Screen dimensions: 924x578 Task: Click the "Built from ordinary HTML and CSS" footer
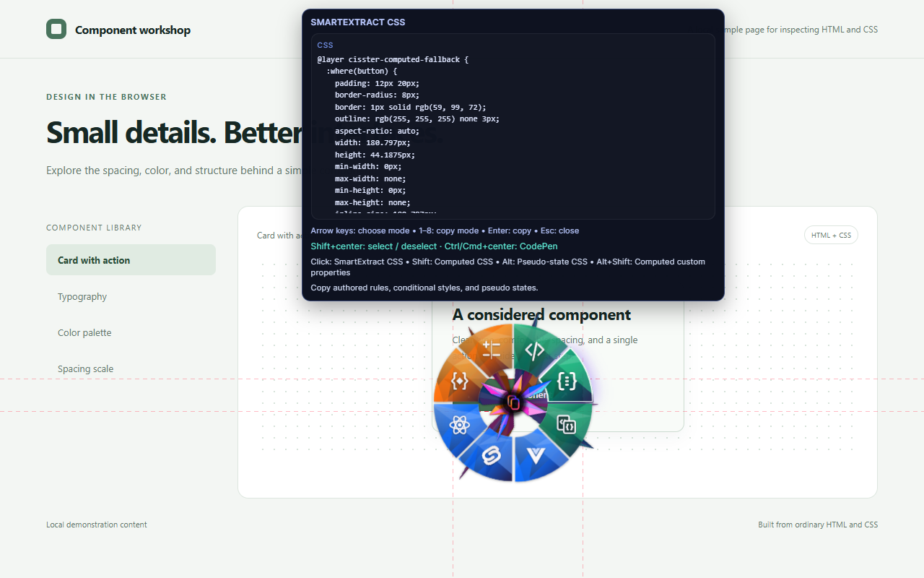coord(818,525)
